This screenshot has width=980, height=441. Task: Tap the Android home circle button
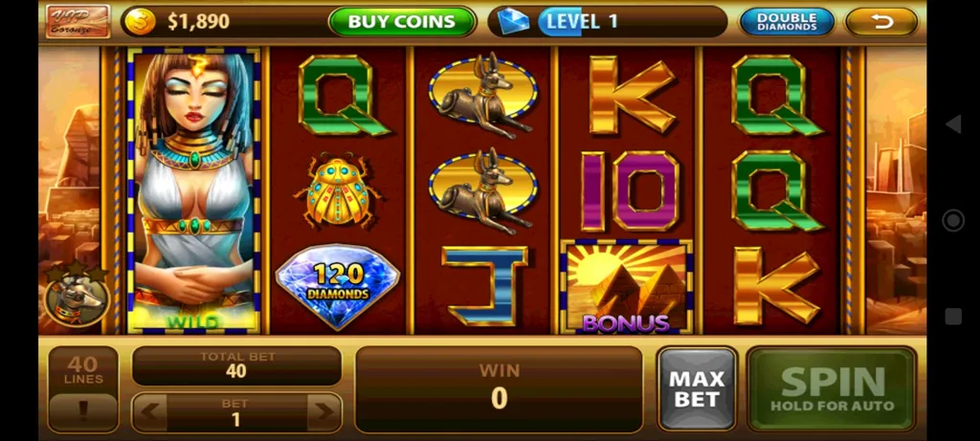(x=953, y=220)
